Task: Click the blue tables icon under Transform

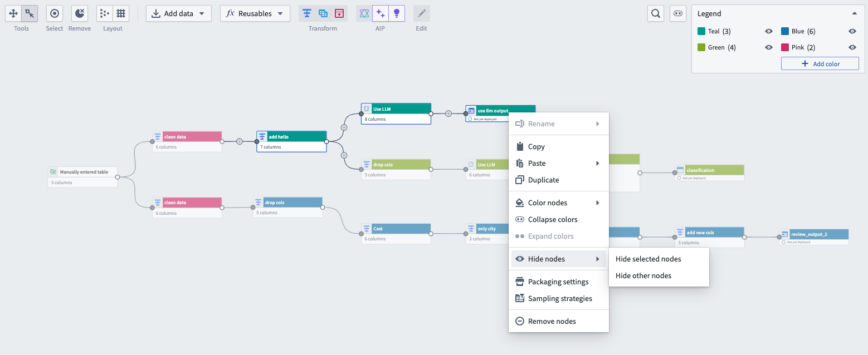Action: [x=323, y=13]
